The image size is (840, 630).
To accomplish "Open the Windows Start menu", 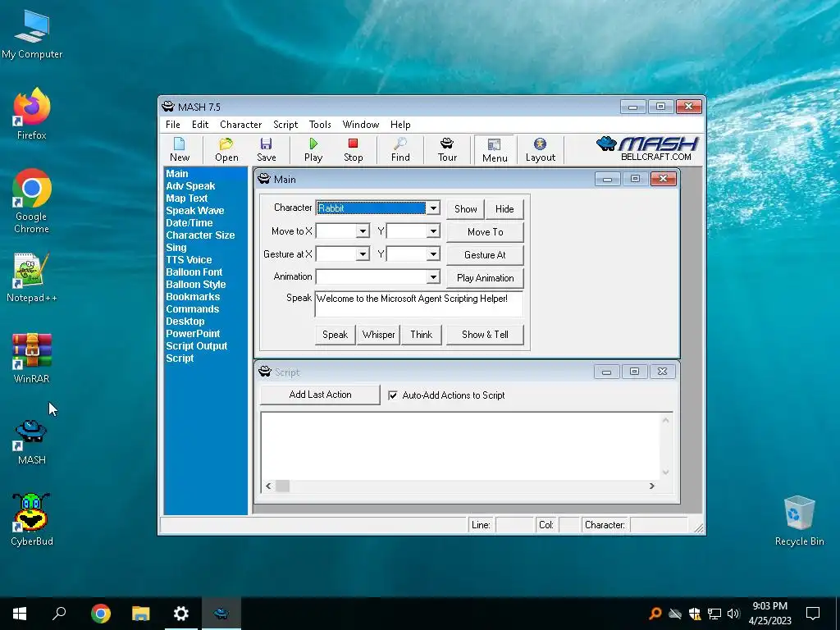I will coord(20,614).
